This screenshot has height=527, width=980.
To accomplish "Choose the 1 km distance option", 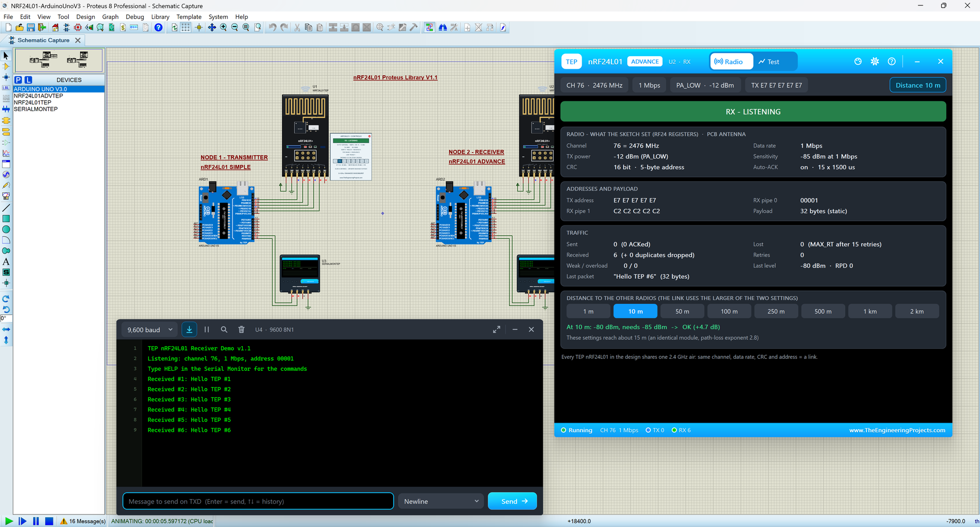I will 870,311.
